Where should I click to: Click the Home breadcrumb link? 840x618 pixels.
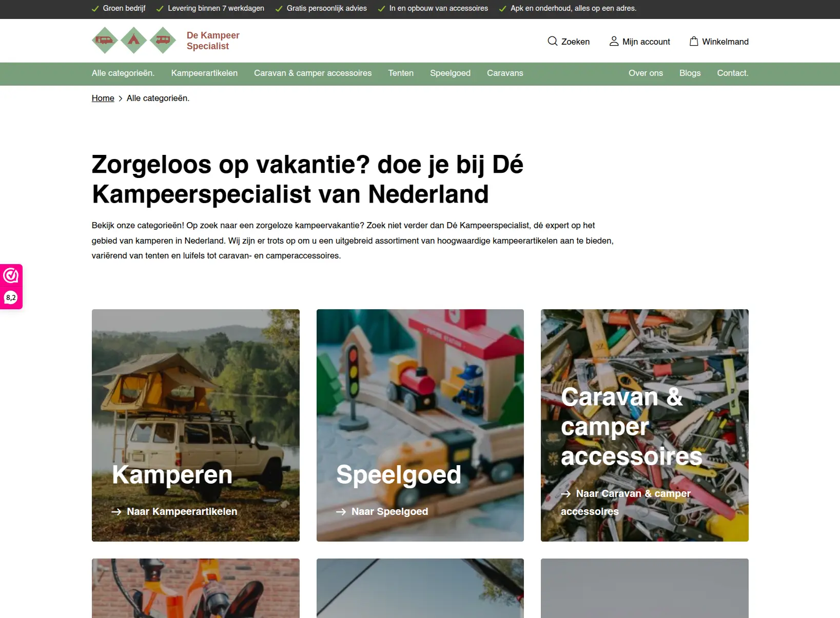103,98
